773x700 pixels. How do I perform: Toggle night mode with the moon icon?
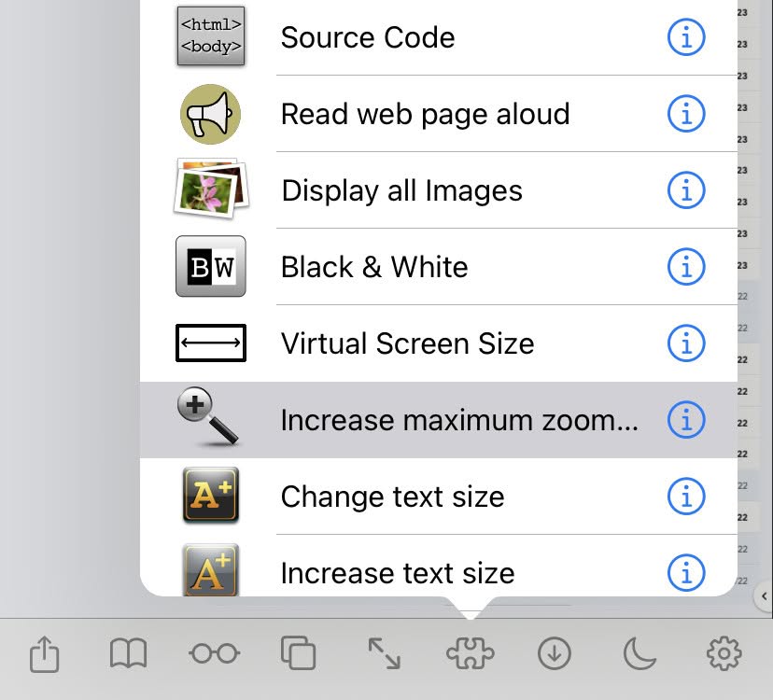tap(639, 653)
